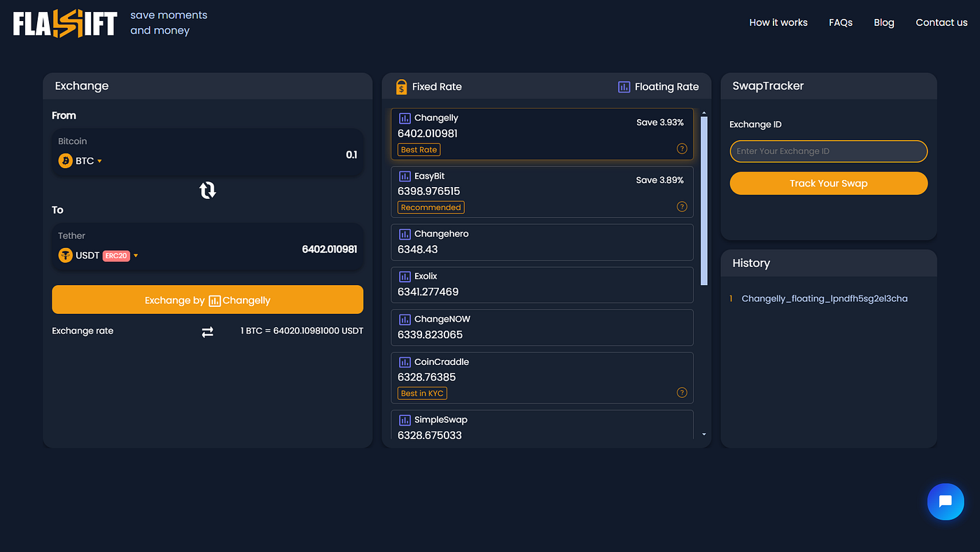The width and height of the screenshot is (980, 552).
Task: Click the CoinCraddle chart icon
Action: (405, 362)
